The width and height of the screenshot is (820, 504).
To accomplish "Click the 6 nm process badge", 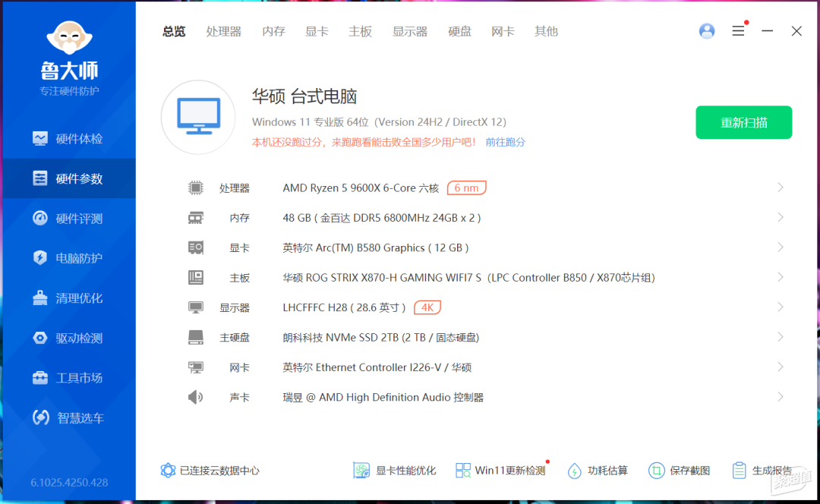I will (466, 187).
